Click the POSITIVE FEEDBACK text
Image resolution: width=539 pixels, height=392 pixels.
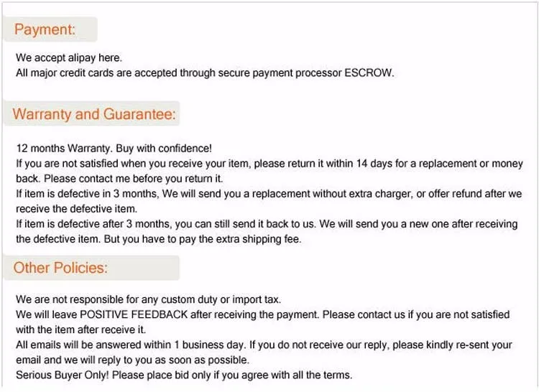tap(134, 314)
